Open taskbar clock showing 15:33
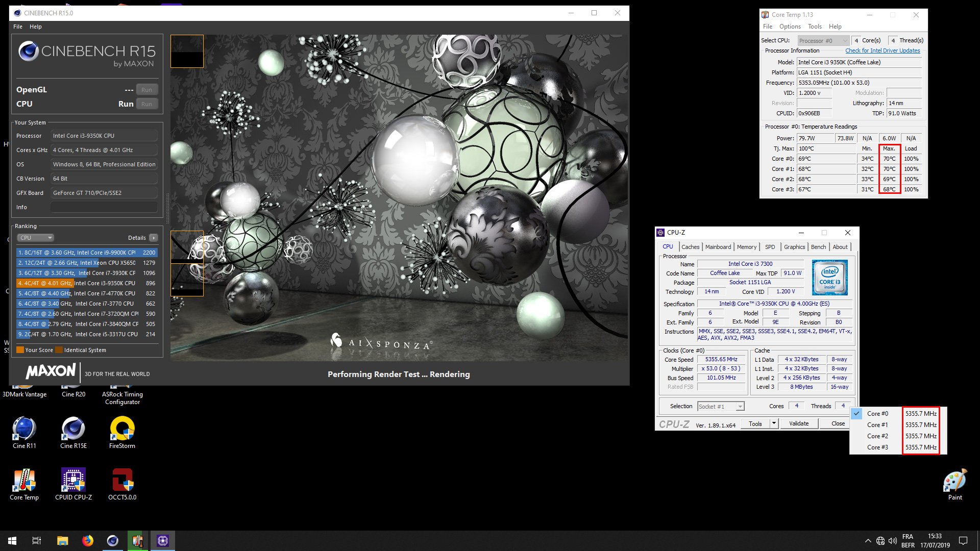This screenshot has height=551, width=980. coord(935,541)
